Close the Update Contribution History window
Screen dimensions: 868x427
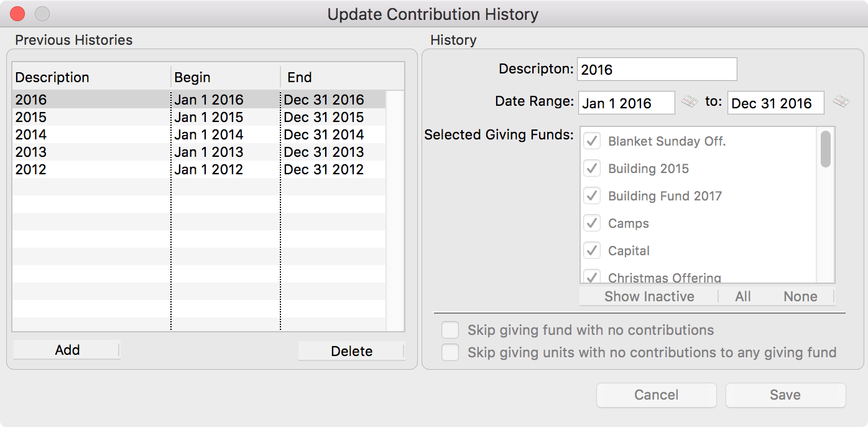tap(17, 13)
